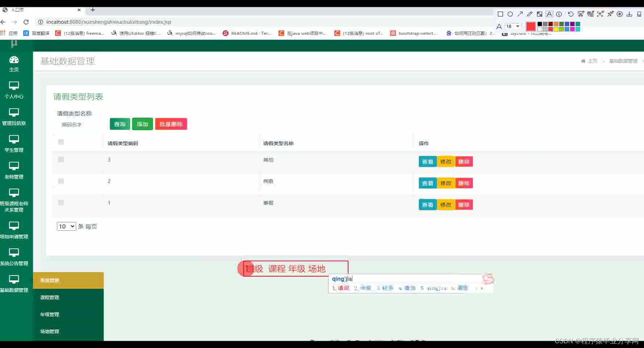Close the 入口页 browser tab
Image resolution: width=644 pixels, height=348 pixels.
(x=79, y=10)
